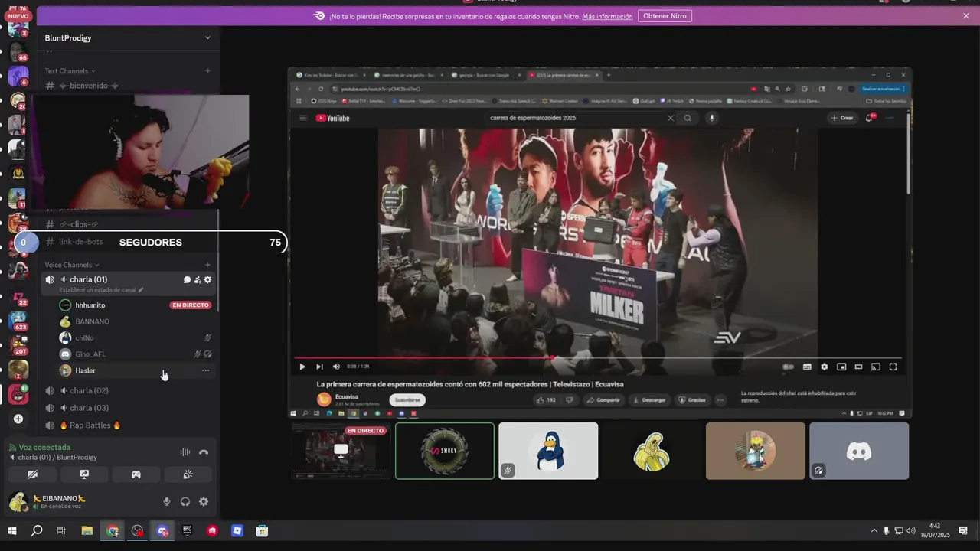The height and width of the screenshot is (551, 980).
Task: Click the channel list scrollbar
Action: [x=219, y=260]
